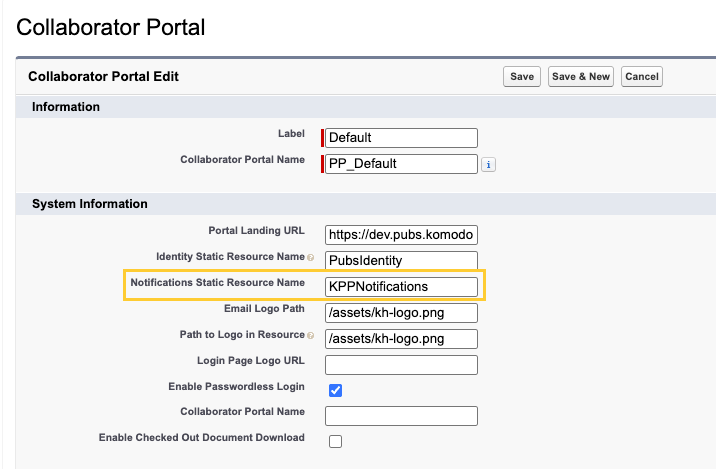Select the Portal Landing URL input
This screenshot has height=469, width=716.
tap(402, 235)
